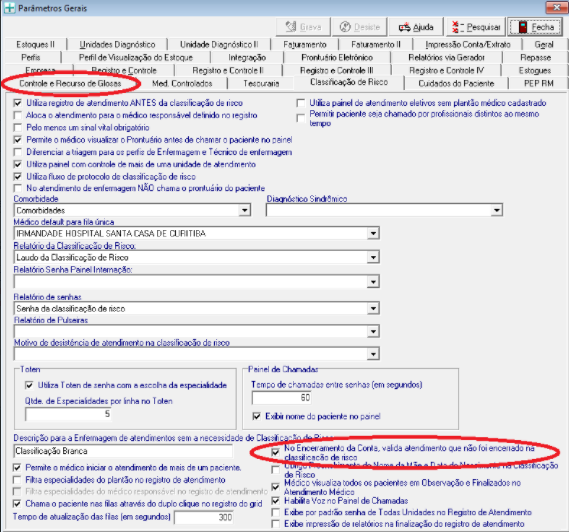Screen dimensions: 569x532
Task: Expand 'Relatório Senha Painel Internação' dropdown
Action: (373, 281)
